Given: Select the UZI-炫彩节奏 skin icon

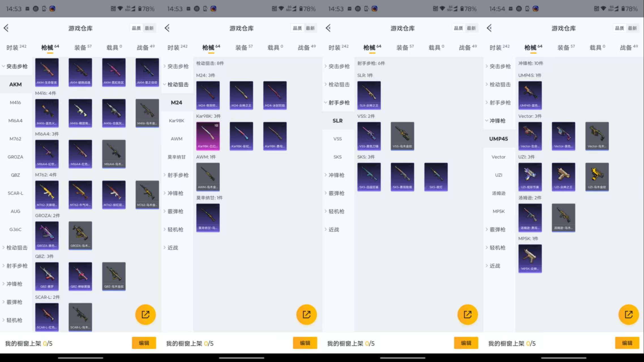Looking at the screenshot, I should click(530, 177).
